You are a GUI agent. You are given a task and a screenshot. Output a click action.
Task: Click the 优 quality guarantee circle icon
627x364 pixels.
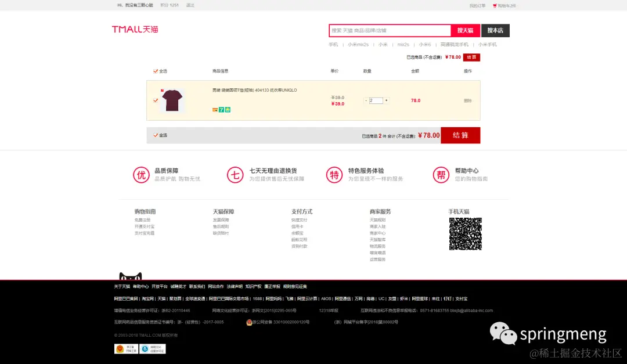tap(141, 175)
